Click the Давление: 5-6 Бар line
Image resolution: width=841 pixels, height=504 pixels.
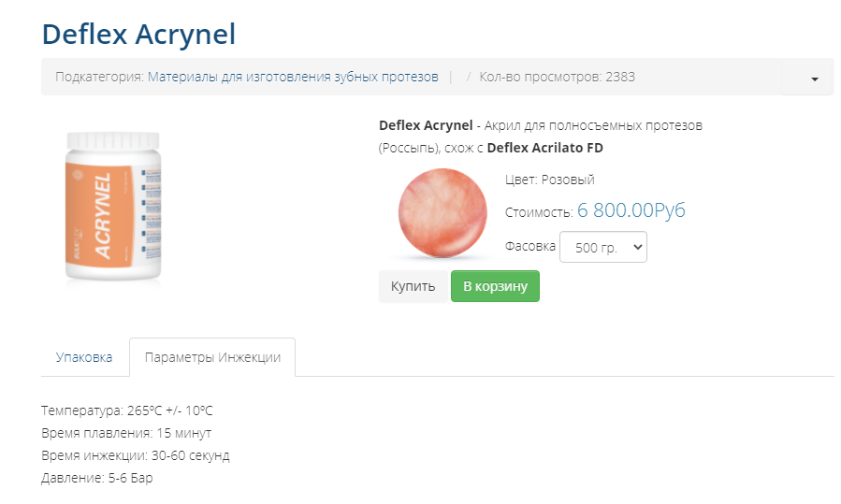pos(97,478)
